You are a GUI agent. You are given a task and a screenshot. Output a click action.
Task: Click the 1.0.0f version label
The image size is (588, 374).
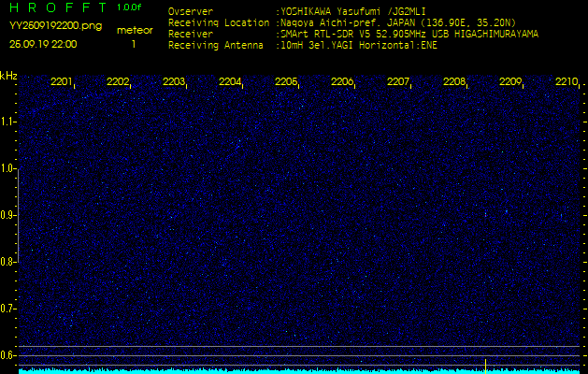coord(130,7)
